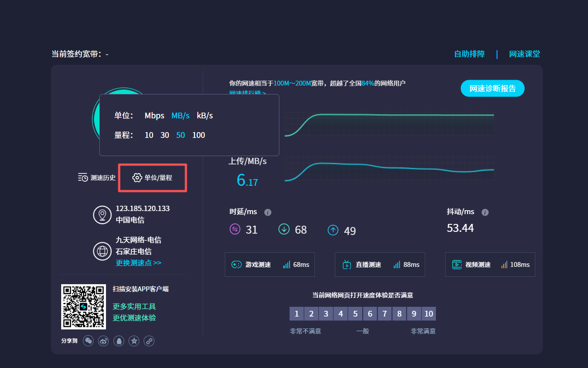The height and width of the screenshot is (368, 588).
Task: Click 更换测速点 link
Action: pyautogui.click(x=138, y=263)
